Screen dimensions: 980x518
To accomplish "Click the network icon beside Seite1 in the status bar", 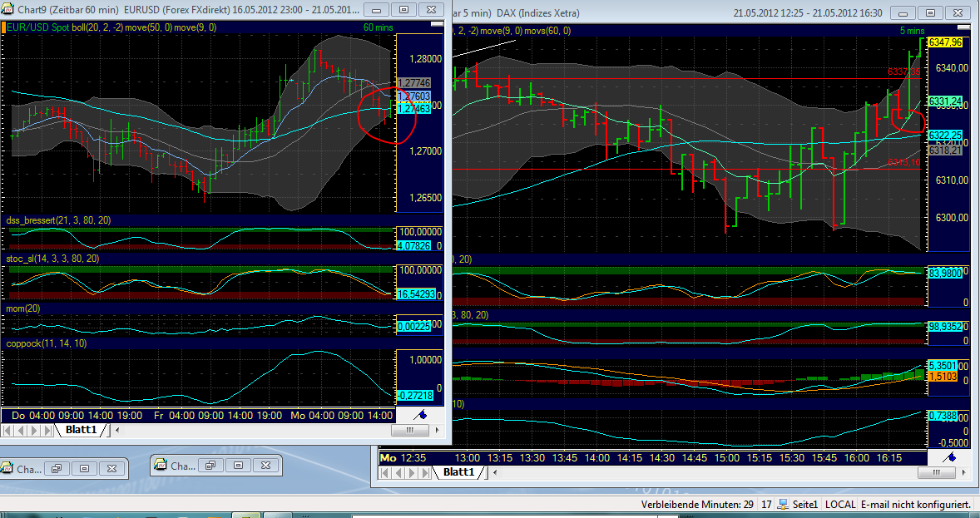I will pos(783,504).
